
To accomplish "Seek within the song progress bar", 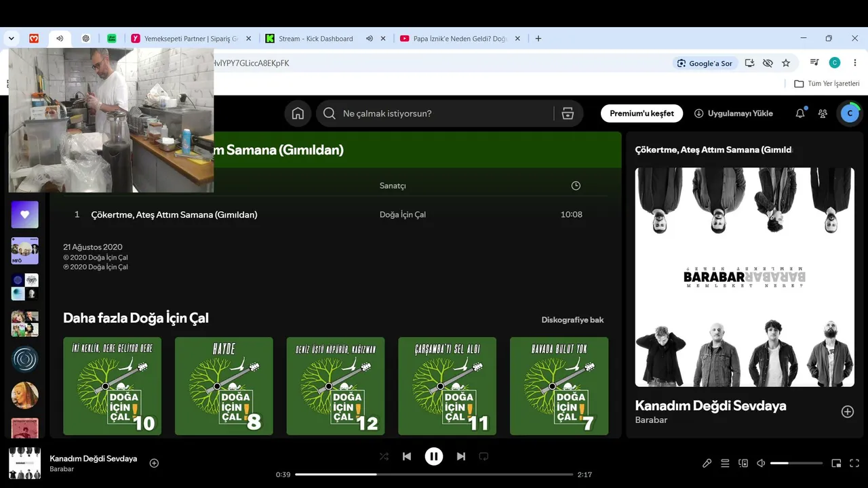I will point(434,474).
